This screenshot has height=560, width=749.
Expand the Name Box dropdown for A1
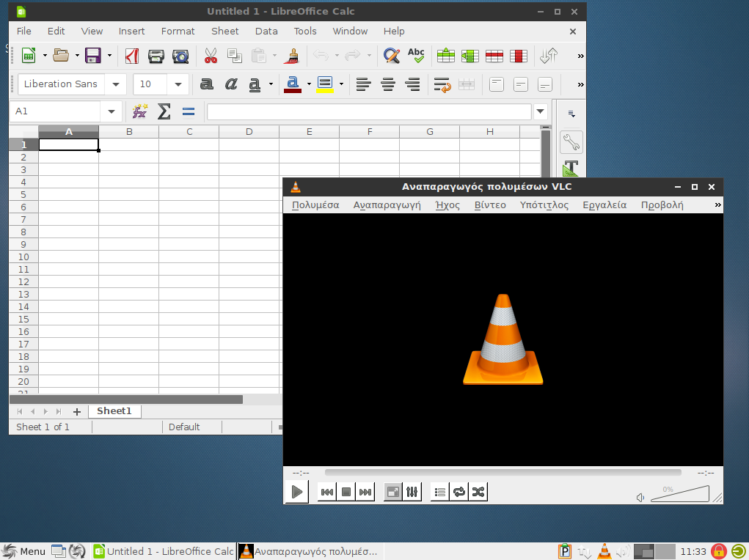(x=112, y=111)
